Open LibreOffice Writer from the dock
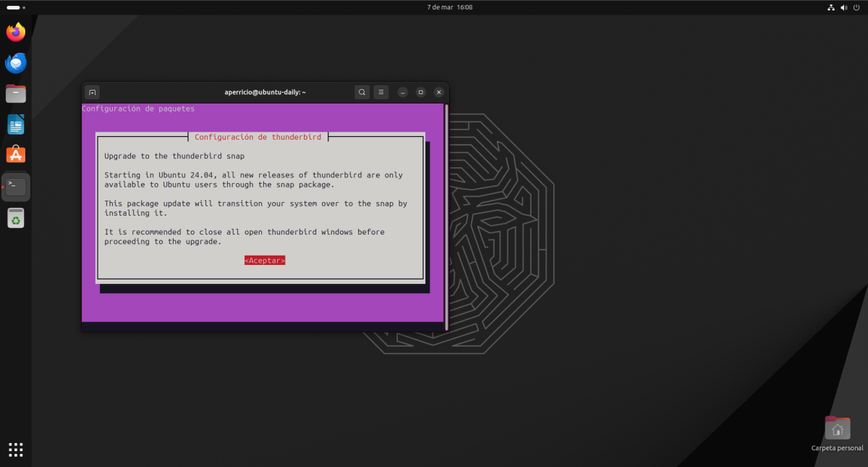868x467 pixels. coord(16,125)
